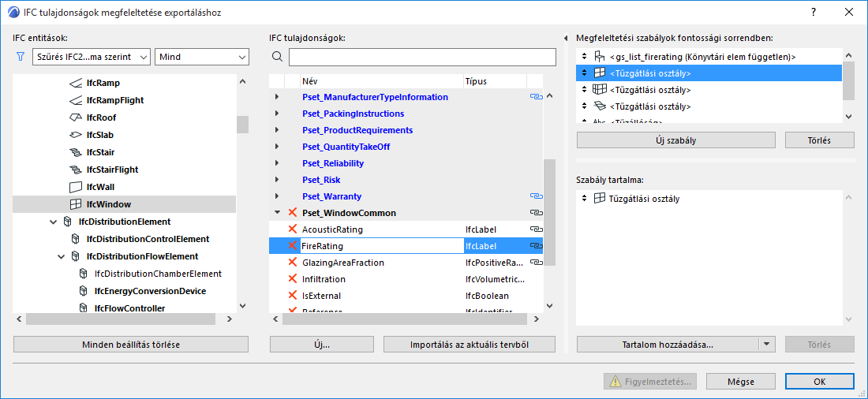The height and width of the screenshot is (399, 868).
Task: Click the red X on Pset_WindowCommon
Action: point(293,212)
